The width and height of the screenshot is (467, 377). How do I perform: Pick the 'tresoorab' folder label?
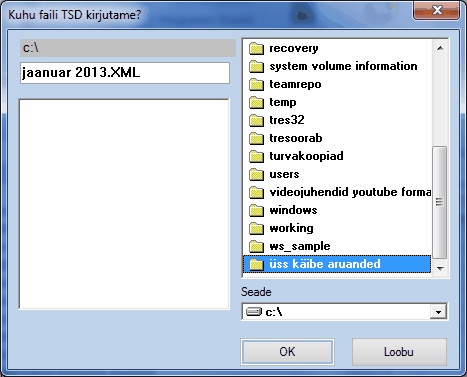click(x=296, y=138)
